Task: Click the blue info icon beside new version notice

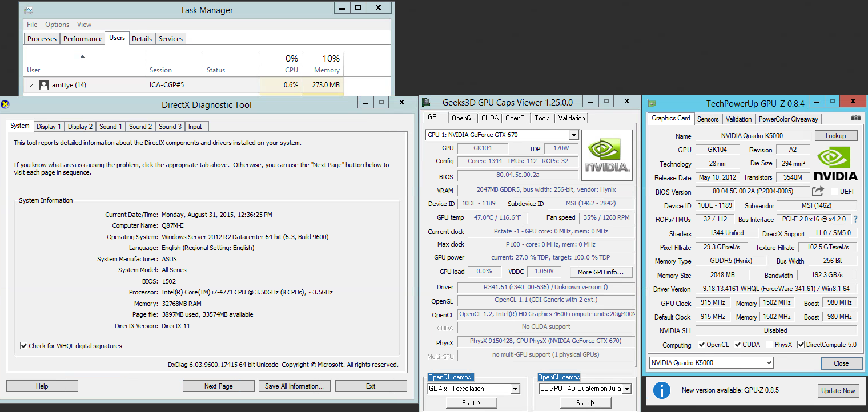Action: pos(661,390)
